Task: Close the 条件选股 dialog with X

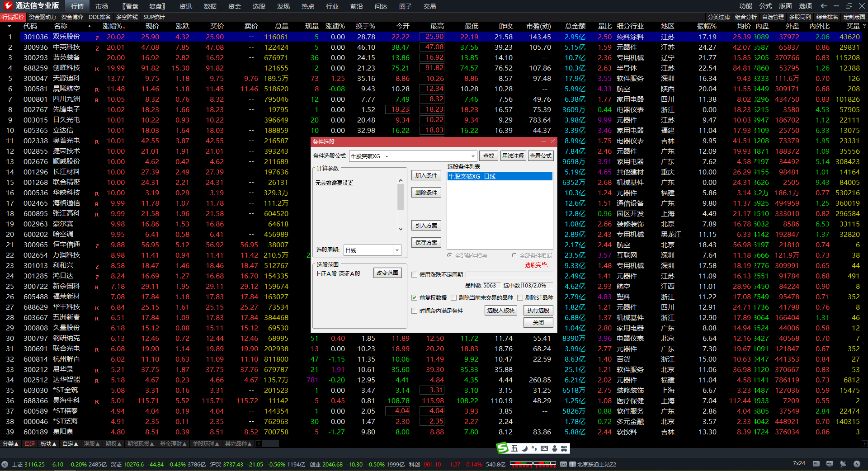Action: pos(552,141)
